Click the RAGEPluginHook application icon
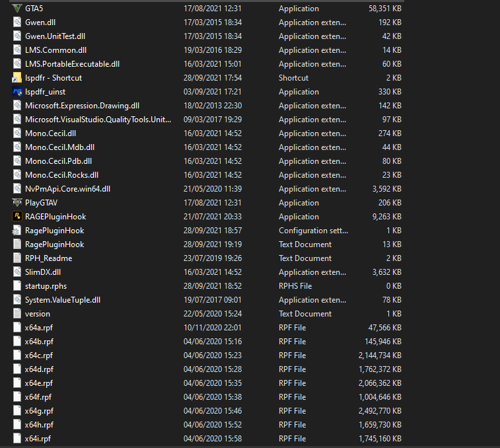 pos(17,216)
